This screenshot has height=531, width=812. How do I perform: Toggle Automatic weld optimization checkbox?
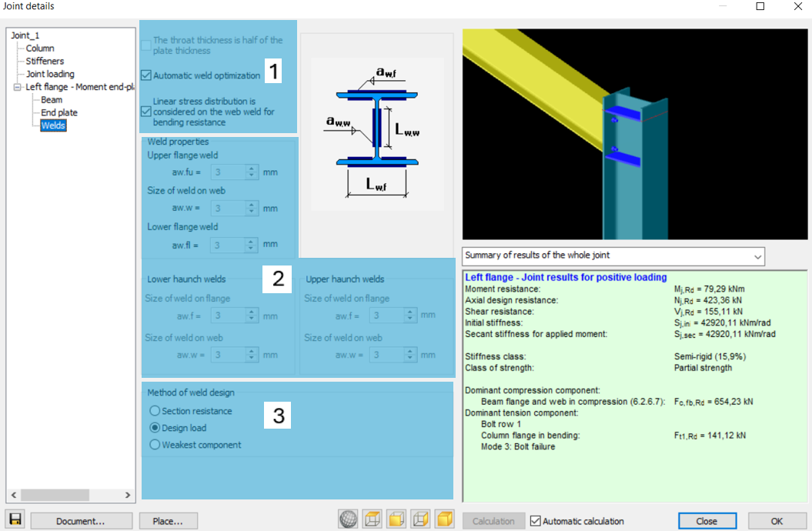[x=146, y=75]
